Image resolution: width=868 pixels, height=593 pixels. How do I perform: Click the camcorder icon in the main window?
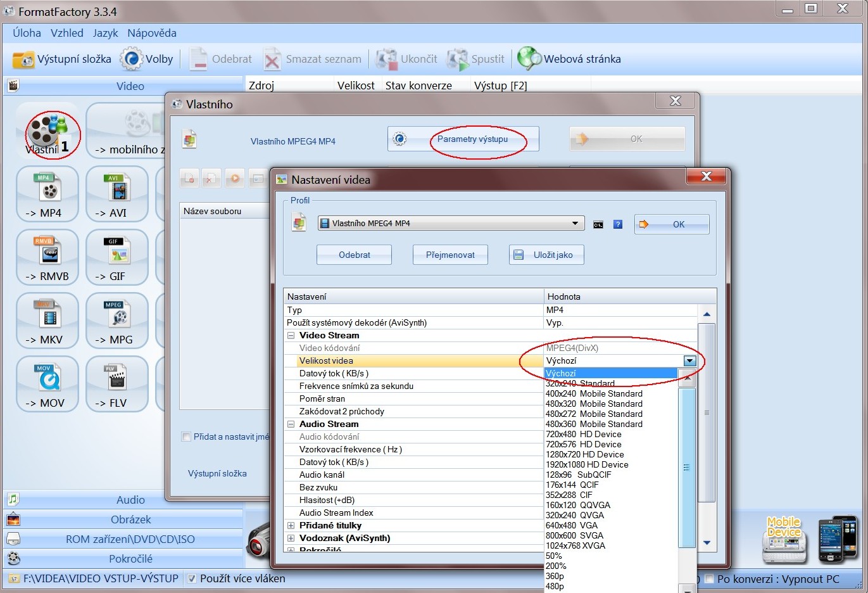point(258,540)
